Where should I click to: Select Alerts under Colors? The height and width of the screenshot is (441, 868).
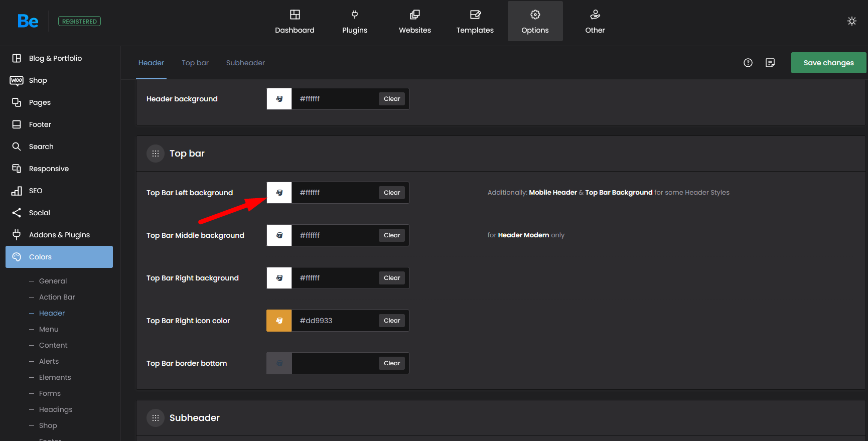[x=49, y=361]
